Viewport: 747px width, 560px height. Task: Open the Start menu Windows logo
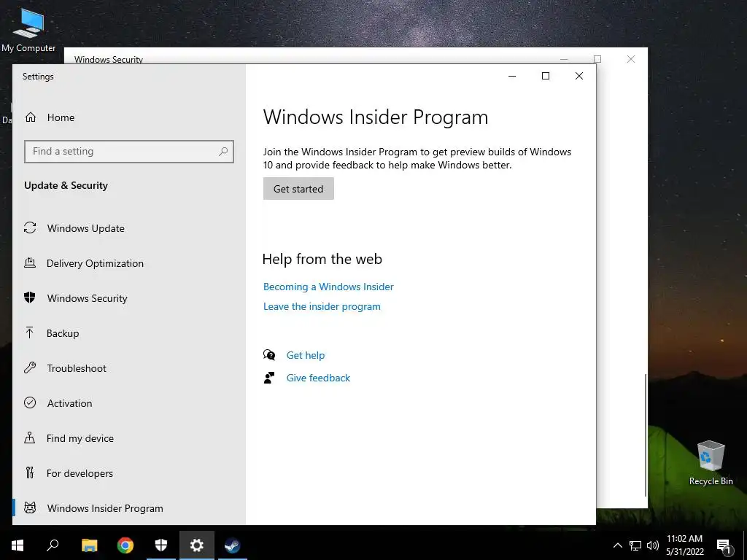coord(18,545)
